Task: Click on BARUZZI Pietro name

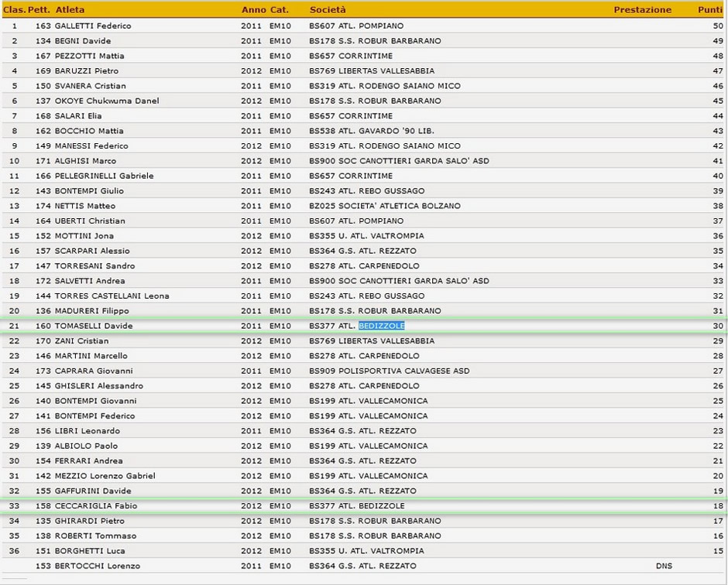Action: (x=87, y=71)
